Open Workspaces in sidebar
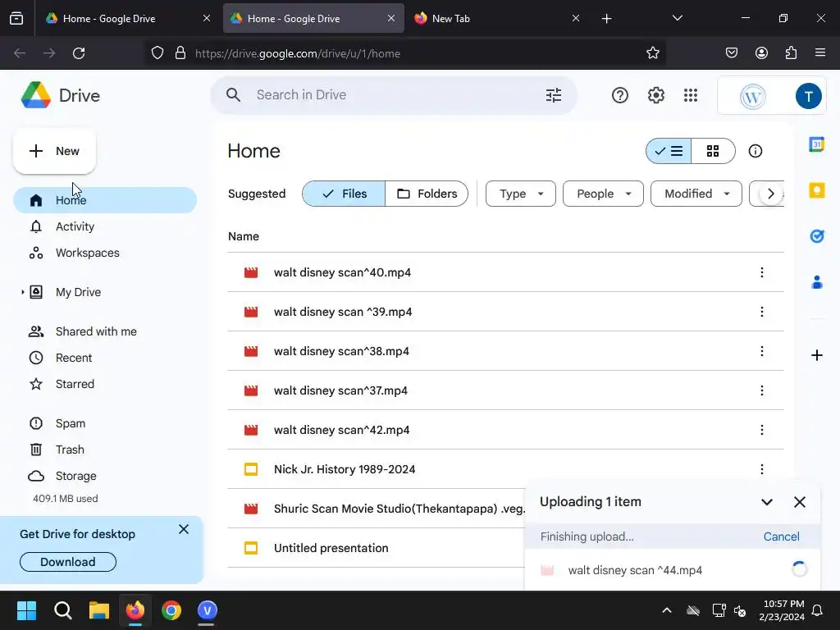 [x=105, y=253]
